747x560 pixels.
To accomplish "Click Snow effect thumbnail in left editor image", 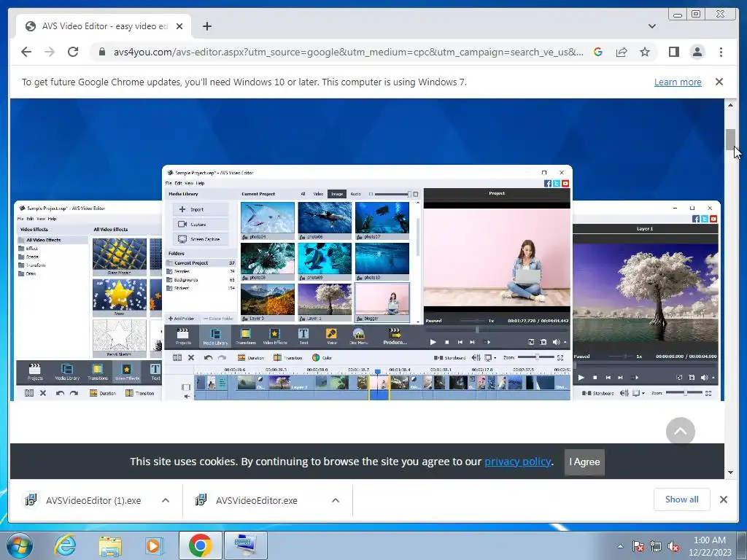I will pos(119,297).
